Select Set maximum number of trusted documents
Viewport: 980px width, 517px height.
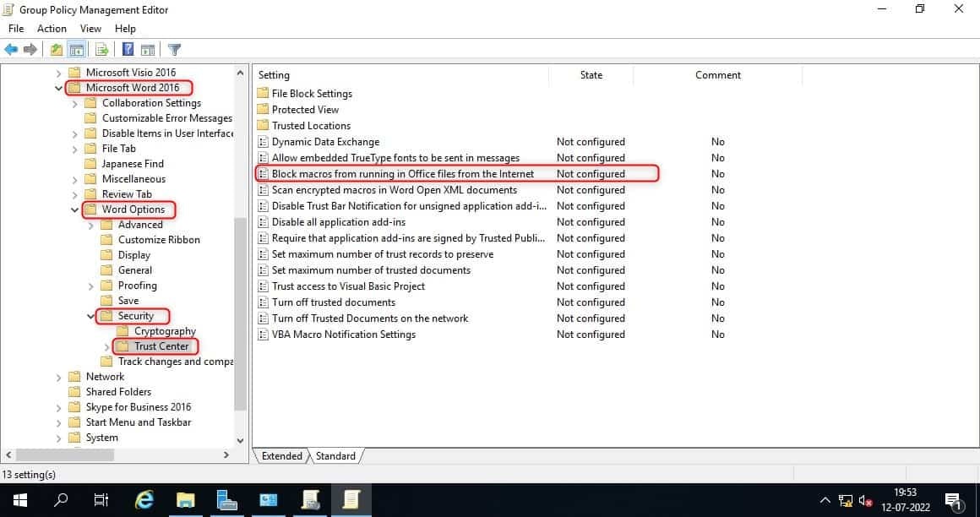pyautogui.click(x=371, y=270)
